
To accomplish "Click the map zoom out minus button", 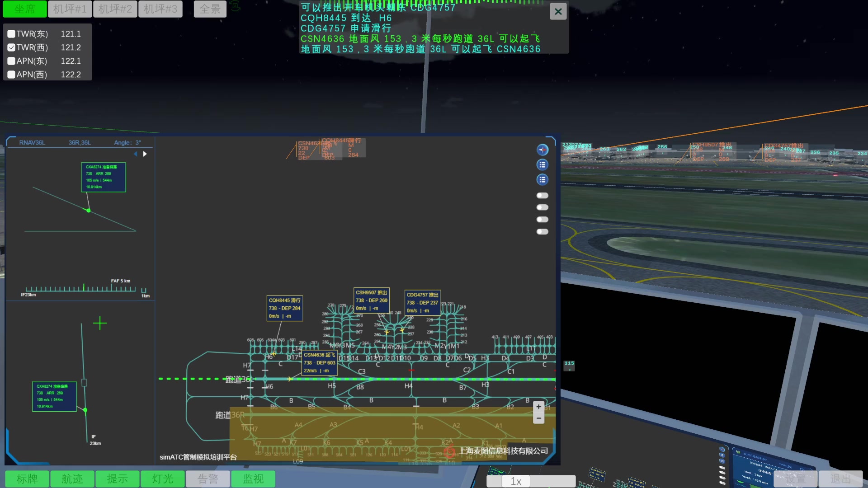I will click(x=538, y=418).
